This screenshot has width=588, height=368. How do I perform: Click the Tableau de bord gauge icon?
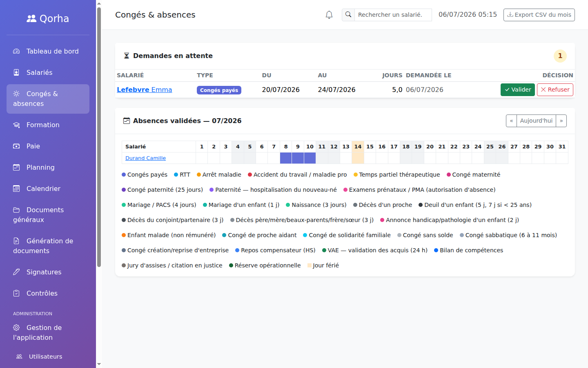16,51
